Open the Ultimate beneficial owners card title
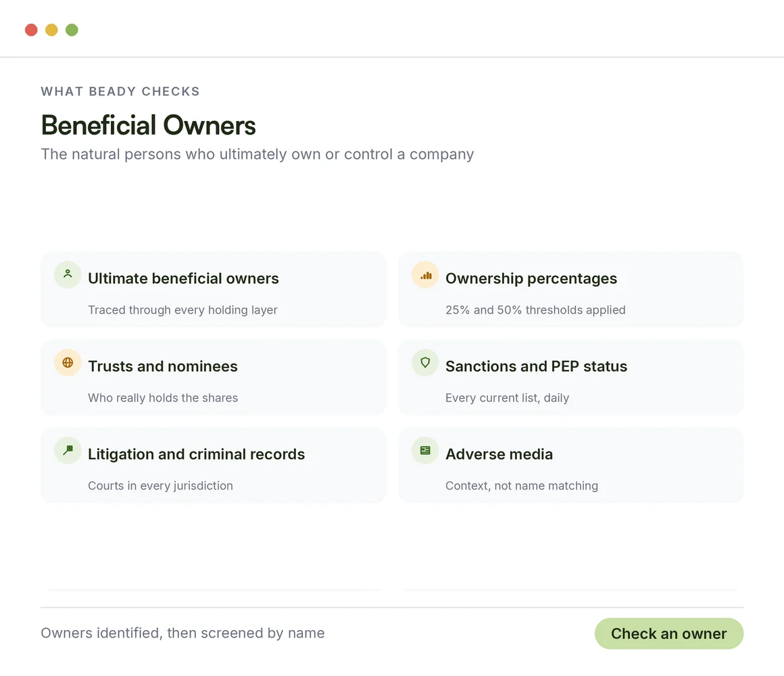The width and height of the screenshot is (784, 676). [x=184, y=278]
